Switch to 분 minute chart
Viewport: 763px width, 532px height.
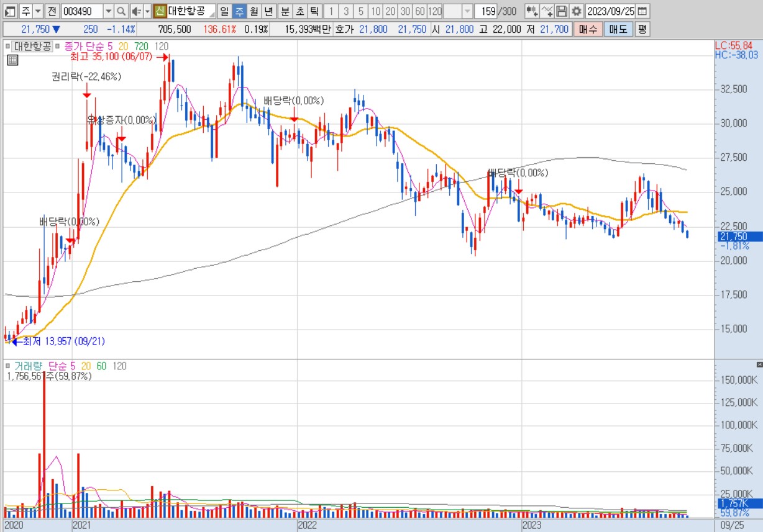285,11
